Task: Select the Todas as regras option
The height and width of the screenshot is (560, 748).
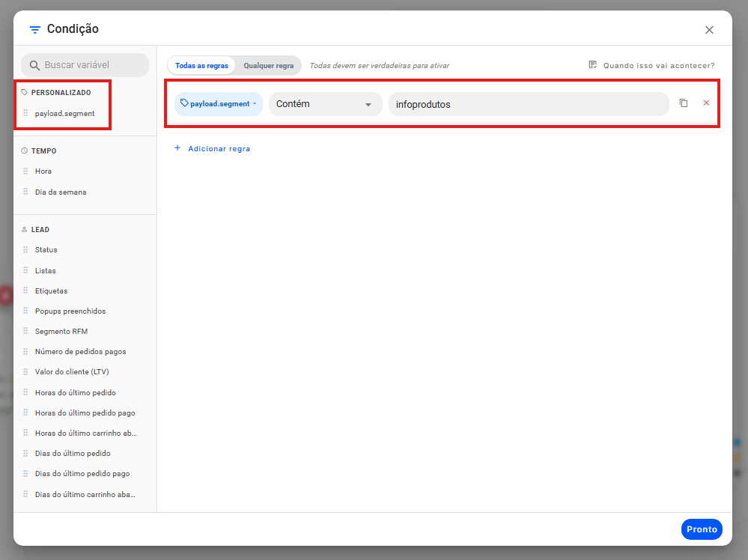Action: click(x=201, y=65)
